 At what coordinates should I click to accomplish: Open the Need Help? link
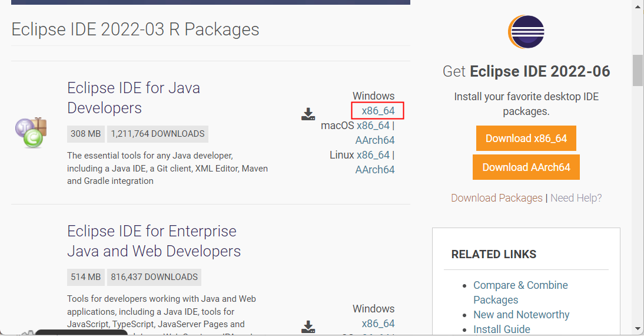(576, 198)
